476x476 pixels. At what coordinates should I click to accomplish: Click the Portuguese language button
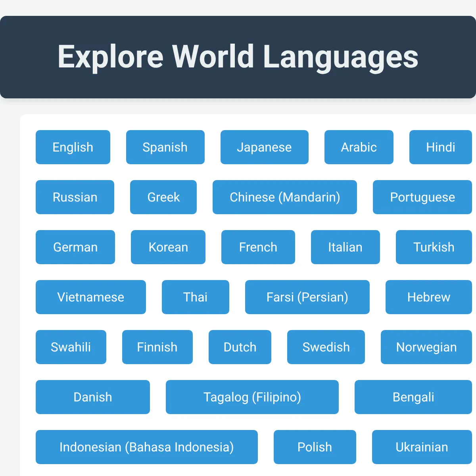pos(422,197)
